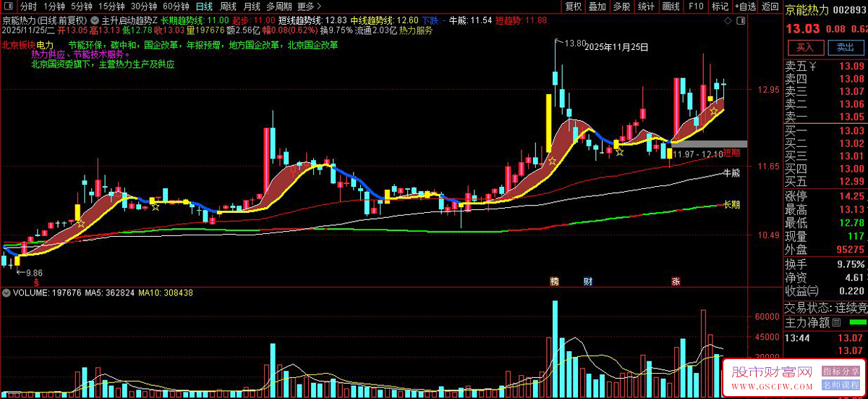Click the 卖五 order book row
Viewport: 868px width, 399px height.
pyautogui.click(x=826, y=66)
